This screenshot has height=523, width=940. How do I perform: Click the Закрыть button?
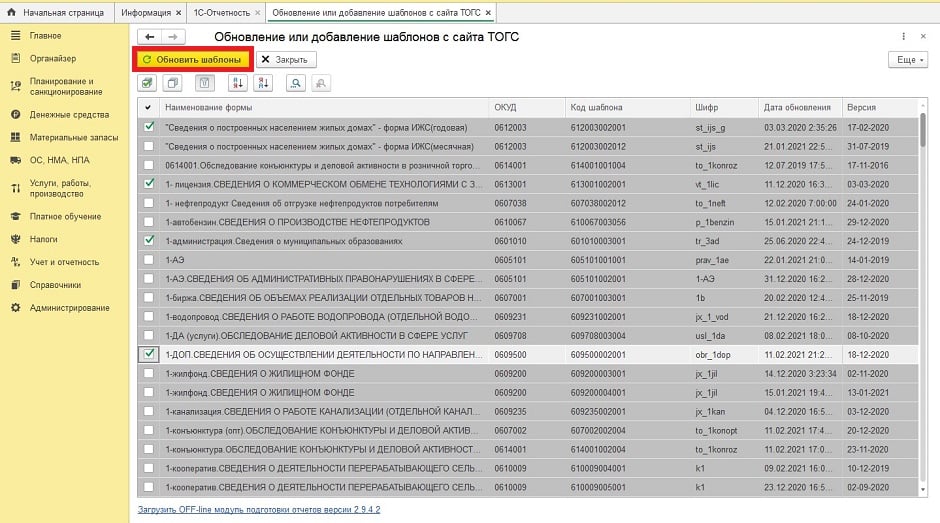[284, 60]
